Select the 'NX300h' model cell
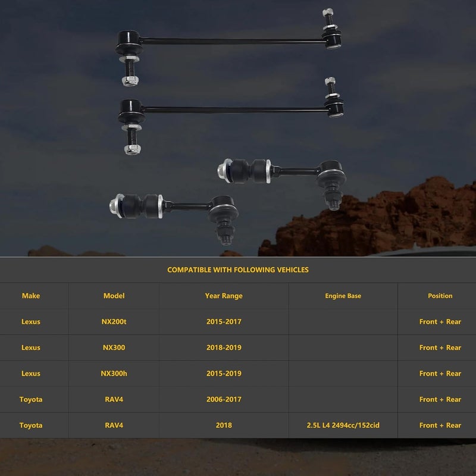The height and width of the screenshot is (476, 476). 114,374
